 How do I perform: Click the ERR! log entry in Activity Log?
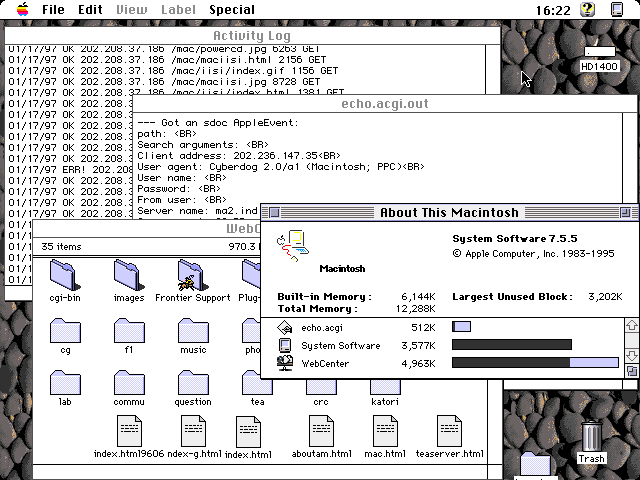70,169
